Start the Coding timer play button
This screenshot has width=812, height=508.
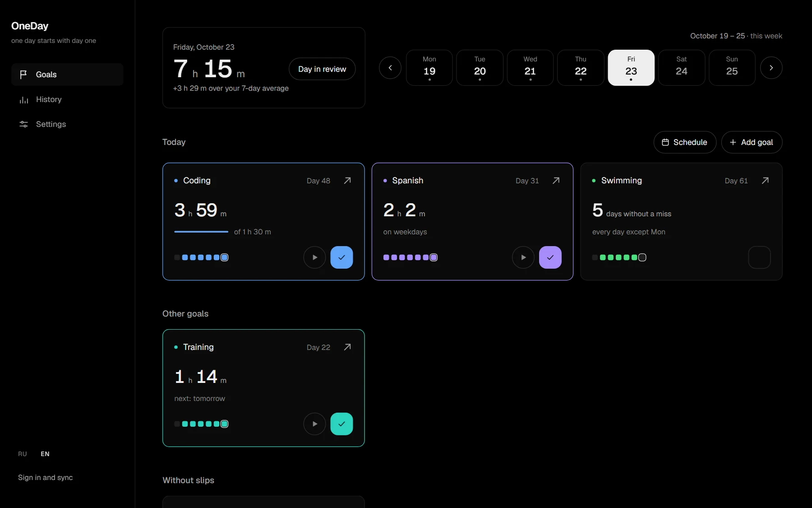(314, 257)
